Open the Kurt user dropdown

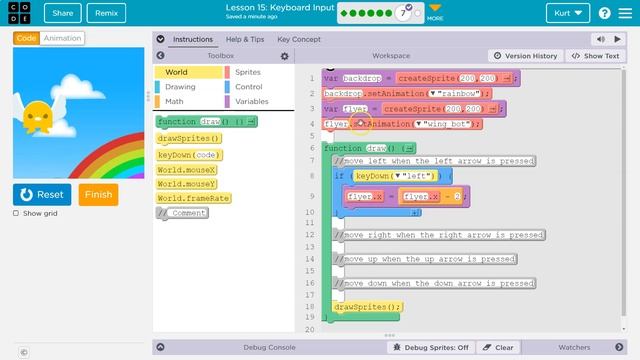pos(568,13)
